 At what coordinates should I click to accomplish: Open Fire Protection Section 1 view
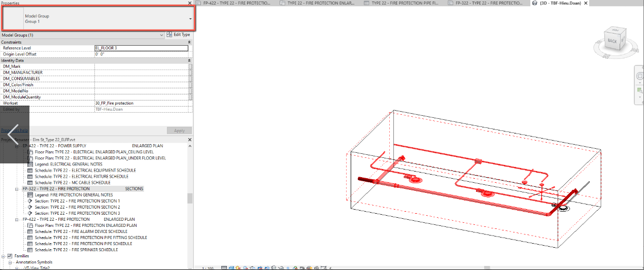[x=84, y=201]
